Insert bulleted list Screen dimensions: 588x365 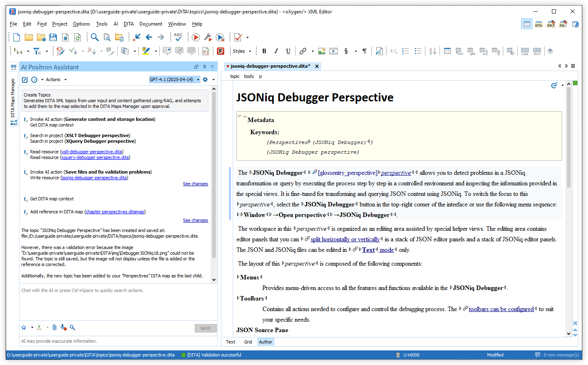tap(418, 51)
